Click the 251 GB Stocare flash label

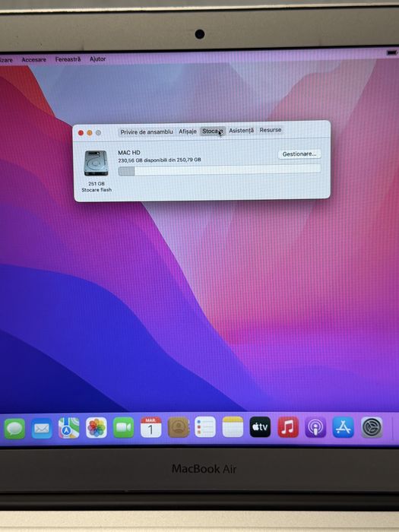pyautogui.click(x=97, y=187)
